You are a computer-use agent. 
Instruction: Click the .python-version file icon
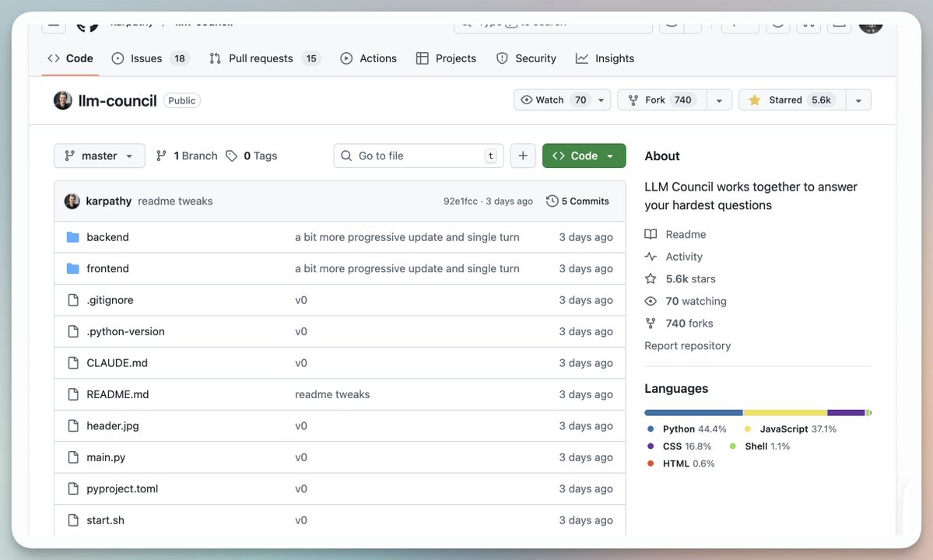pos(73,331)
